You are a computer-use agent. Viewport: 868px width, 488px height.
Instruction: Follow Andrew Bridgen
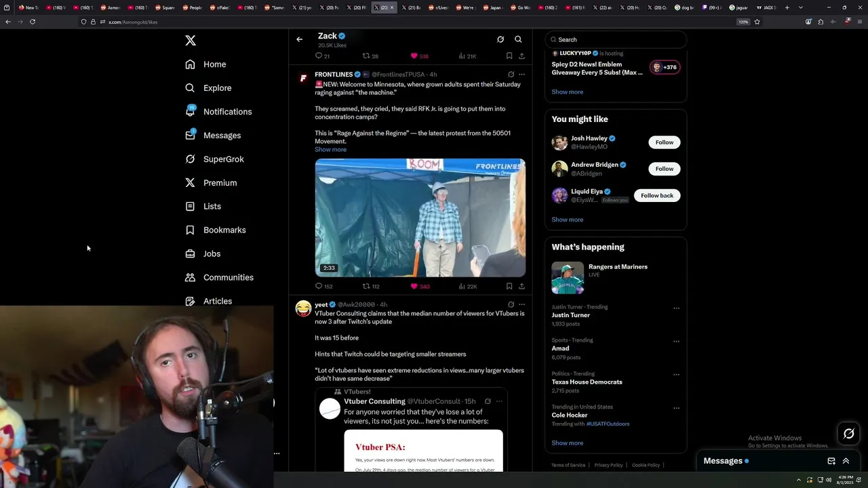click(x=664, y=169)
